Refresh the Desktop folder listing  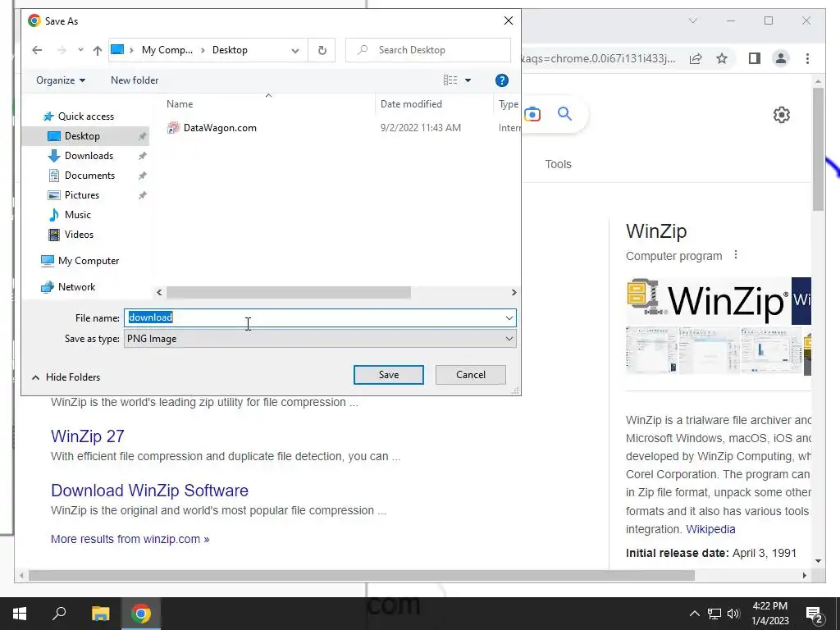point(322,50)
